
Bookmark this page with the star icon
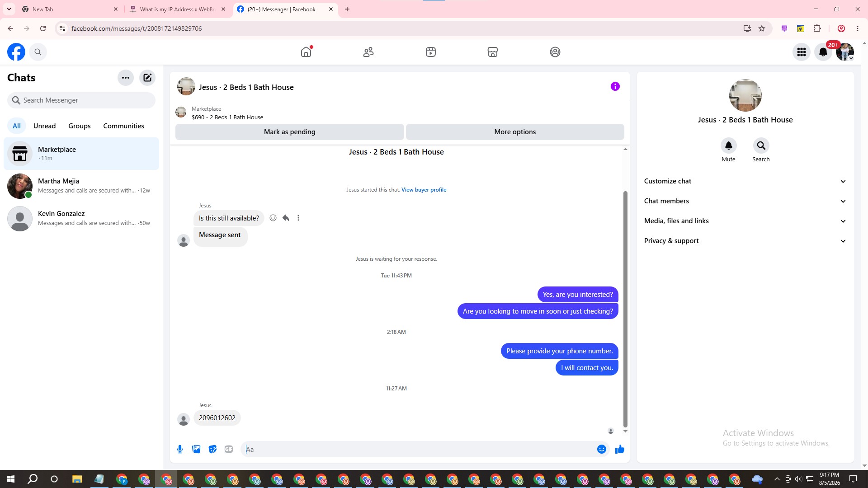pyautogui.click(x=762, y=28)
